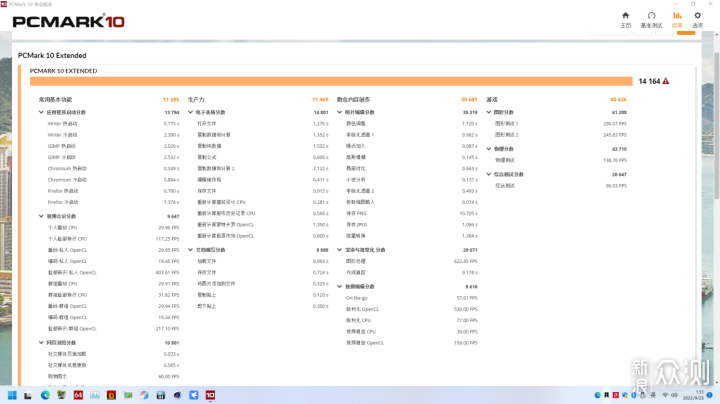Select the productivity group score "11 469"
The image size is (720, 404).
point(320,100)
